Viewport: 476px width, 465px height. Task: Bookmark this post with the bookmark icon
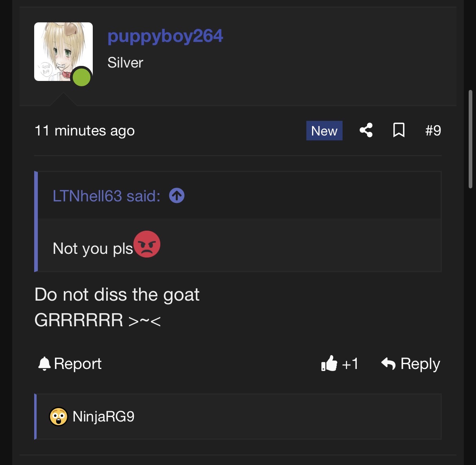click(x=399, y=131)
